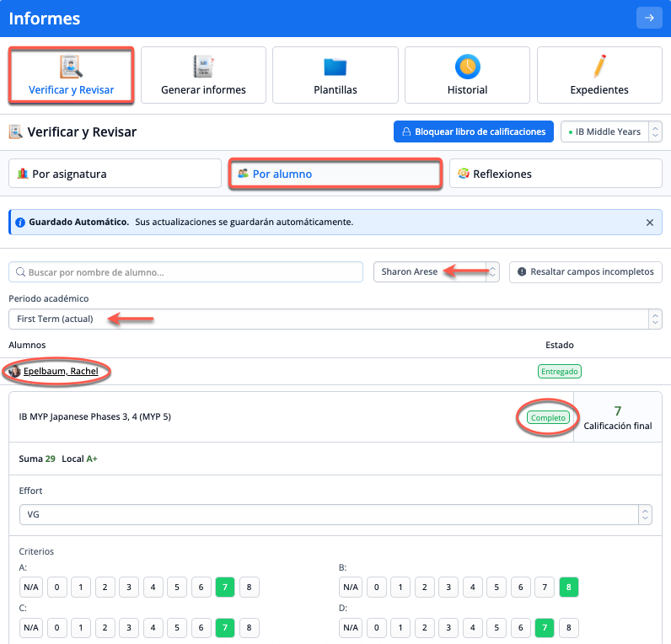Open the Plantillas folder icon
Image resolution: width=671 pixels, height=644 pixels.
335,67
